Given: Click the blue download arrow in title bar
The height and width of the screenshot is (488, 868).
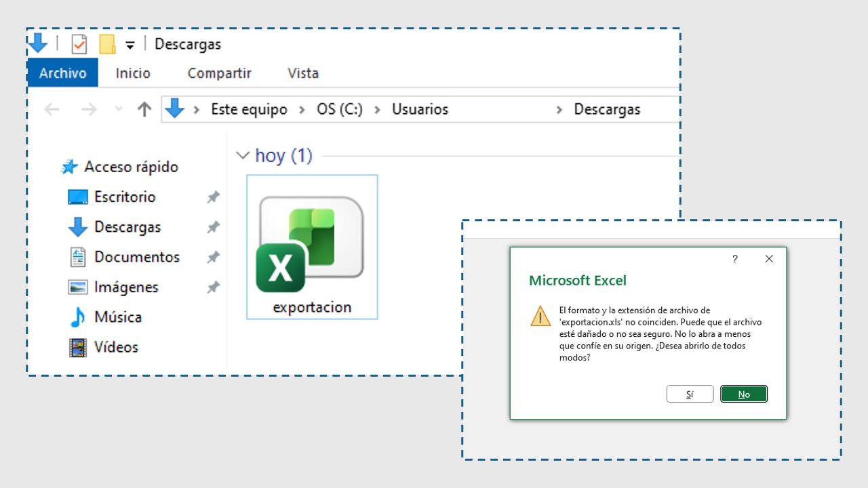Looking at the screenshot, I should tap(38, 44).
